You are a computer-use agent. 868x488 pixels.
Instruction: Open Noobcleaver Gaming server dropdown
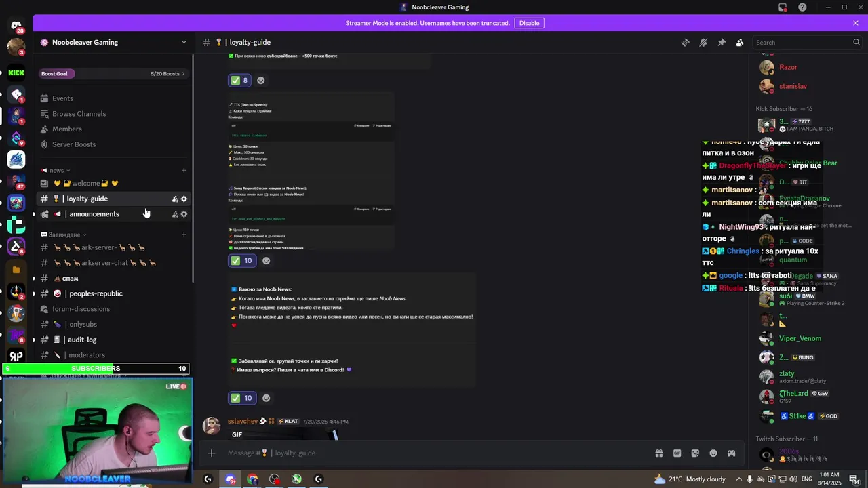click(x=183, y=42)
